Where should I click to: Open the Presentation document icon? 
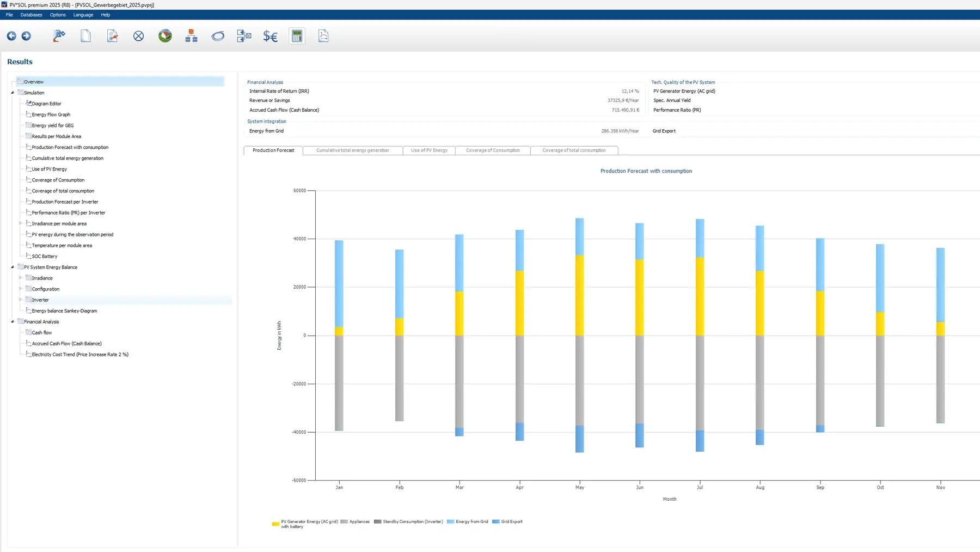(x=323, y=36)
